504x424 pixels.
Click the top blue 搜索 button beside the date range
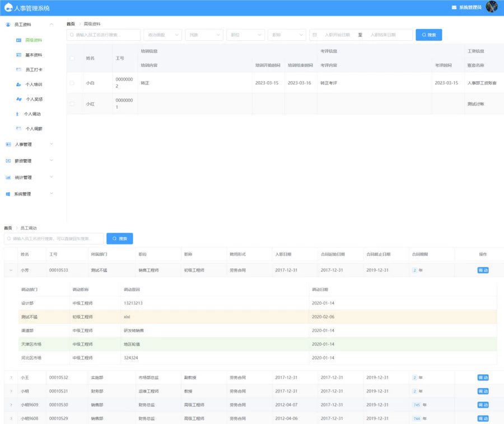[x=428, y=35]
